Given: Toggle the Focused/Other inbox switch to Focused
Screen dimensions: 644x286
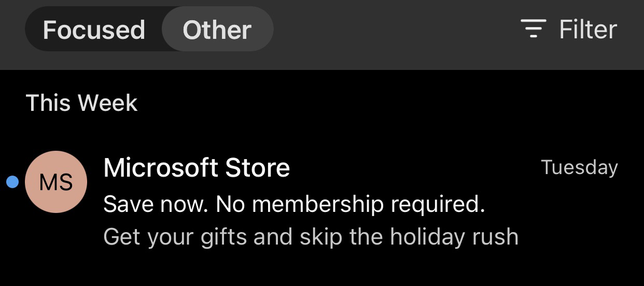Looking at the screenshot, I should coord(94,30).
